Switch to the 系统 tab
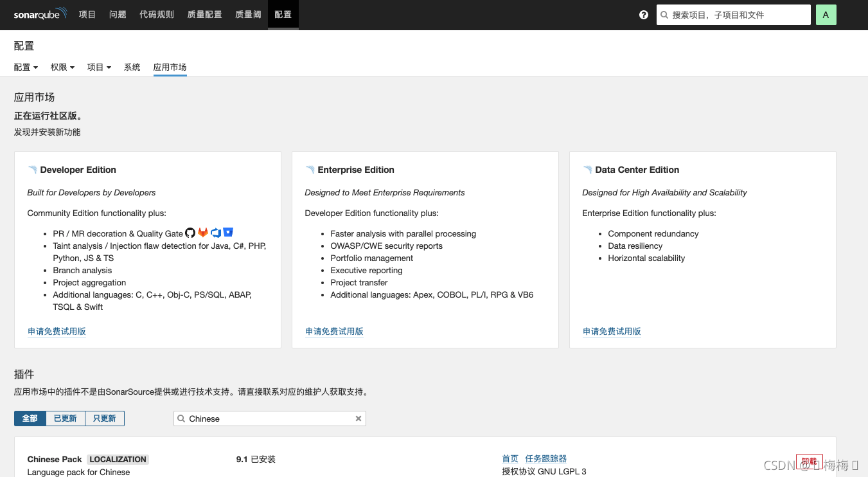The width and height of the screenshot is (868, 477). (132, 67)
